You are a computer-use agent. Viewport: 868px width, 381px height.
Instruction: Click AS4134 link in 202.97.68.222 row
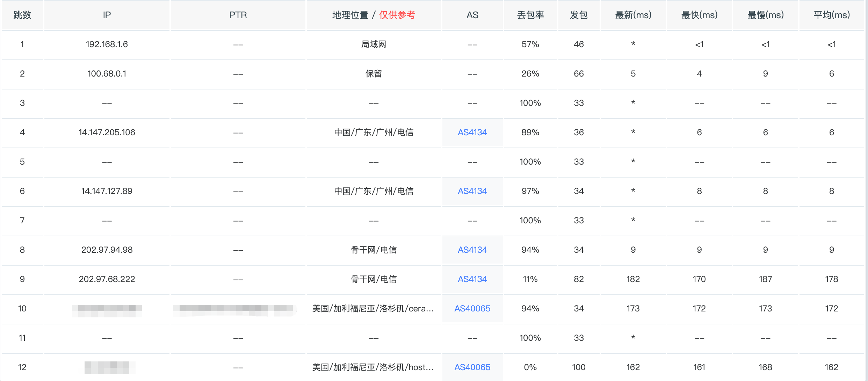[472, 279]
